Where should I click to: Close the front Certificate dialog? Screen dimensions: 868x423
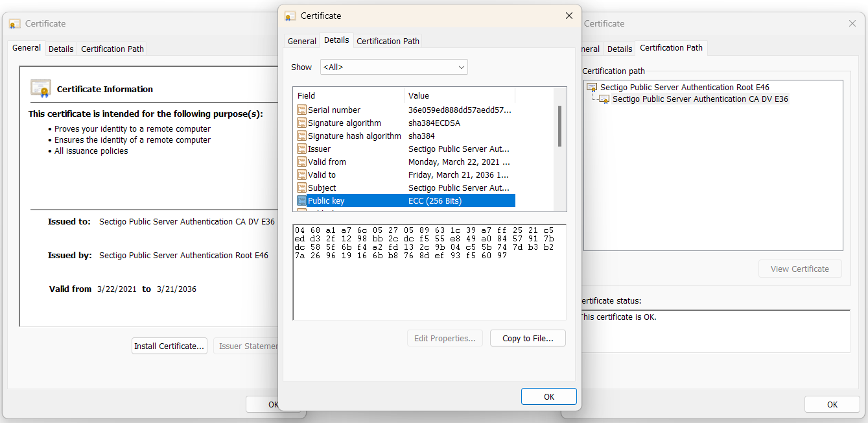[569, 16]
